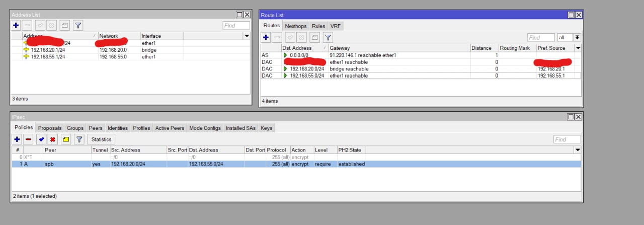This screenshot has height=225, width=644.
Task: Sort Address List by Network column
Action: 119,36
